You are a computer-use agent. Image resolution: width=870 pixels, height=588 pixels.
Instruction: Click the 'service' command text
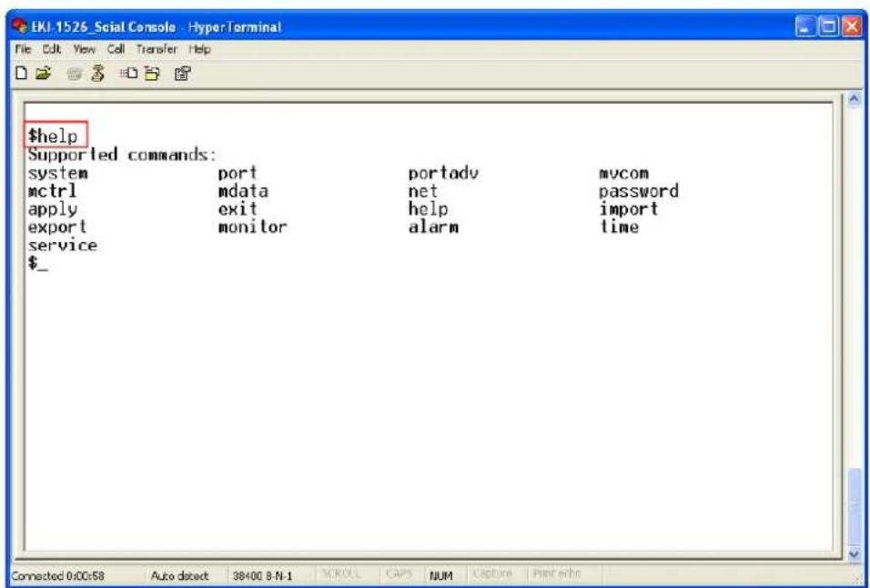pyautogui.click(x=63, y=245)
